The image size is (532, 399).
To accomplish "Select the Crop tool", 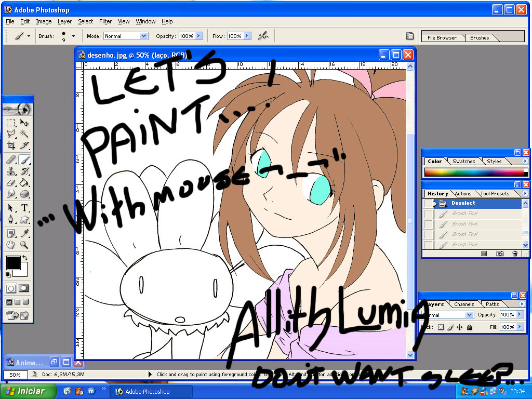I will pos(11,145).
